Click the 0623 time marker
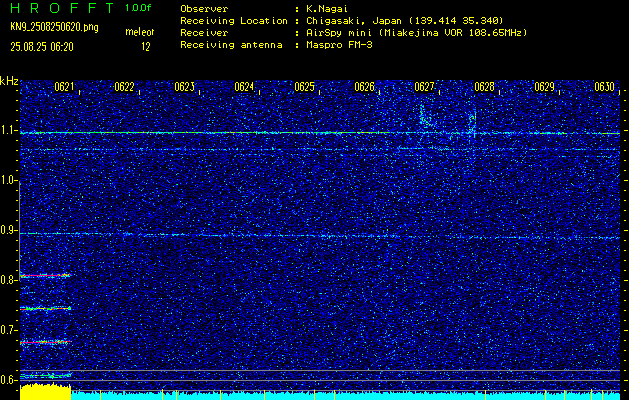This screenshot has height=400, width=629. [184, 87]
